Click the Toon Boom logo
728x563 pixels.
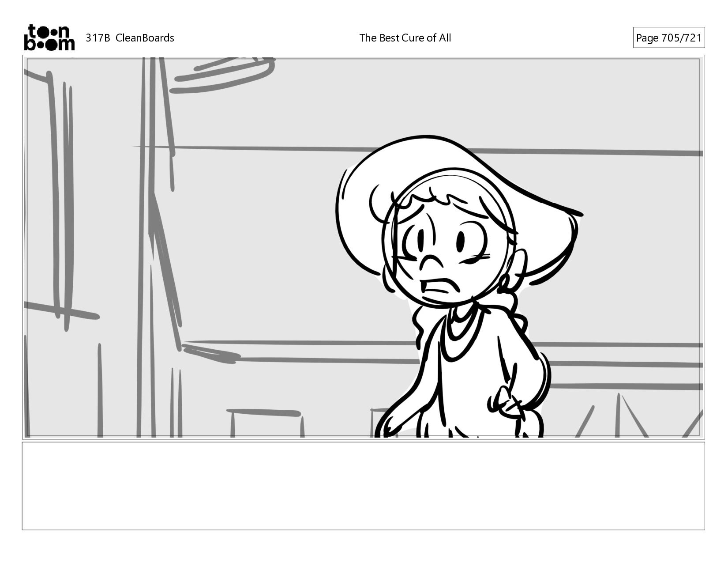click(x=49, y=38)
